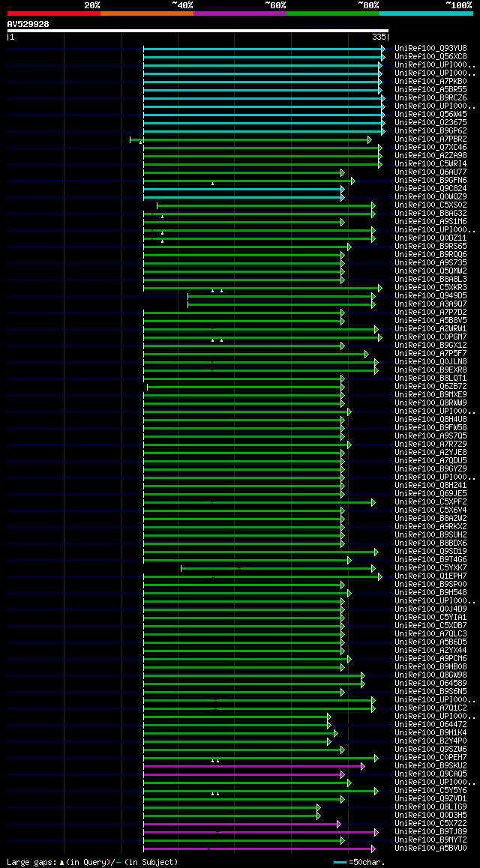Click the orange ~40% color scale segment

tap(147, 13)
